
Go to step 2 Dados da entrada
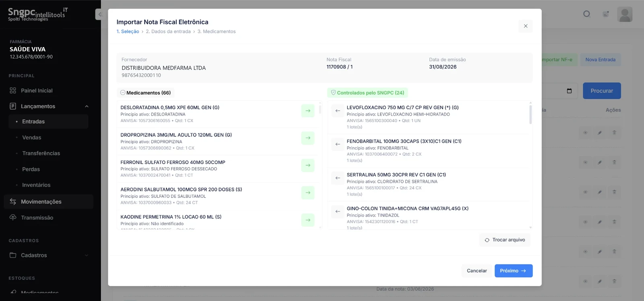point(168,31)
